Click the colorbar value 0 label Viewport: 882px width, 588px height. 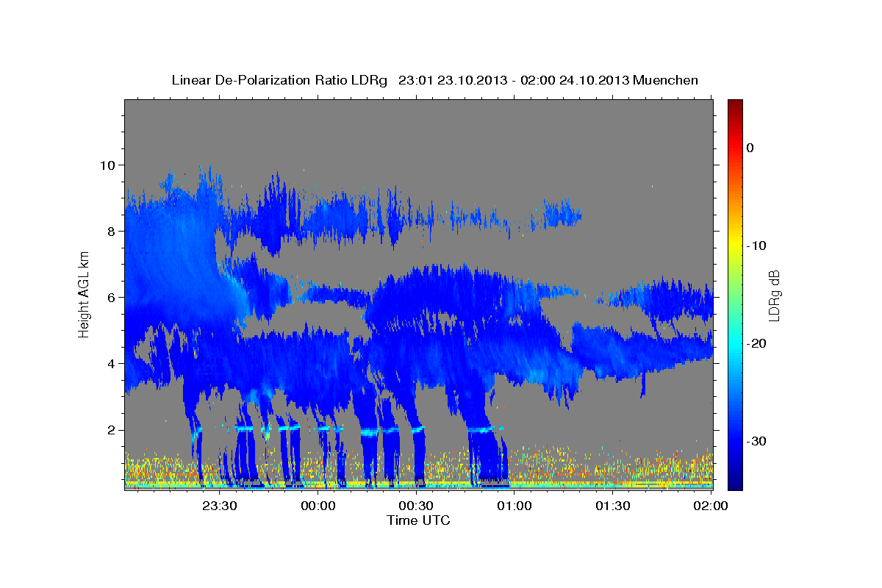(x=750, y=148)
